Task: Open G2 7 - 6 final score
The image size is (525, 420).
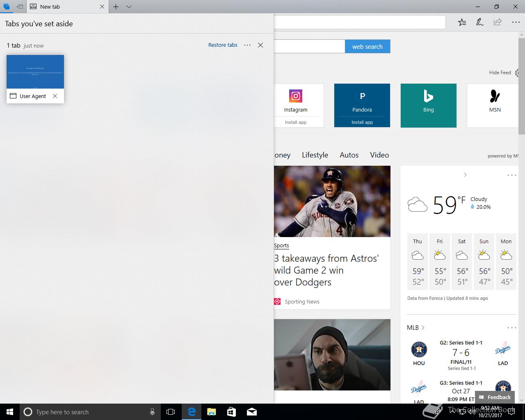Action: point(461,353)
